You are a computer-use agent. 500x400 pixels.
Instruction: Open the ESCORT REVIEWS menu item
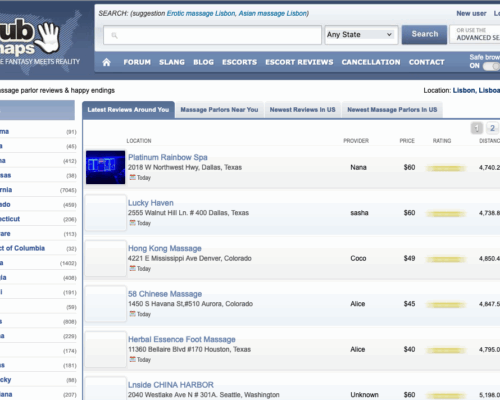299,62
